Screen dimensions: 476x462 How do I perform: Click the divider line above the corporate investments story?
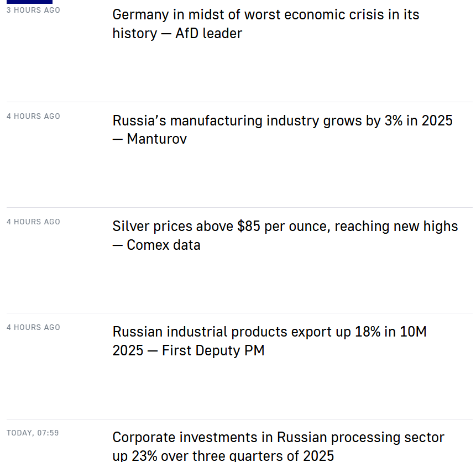click(239, 419)
